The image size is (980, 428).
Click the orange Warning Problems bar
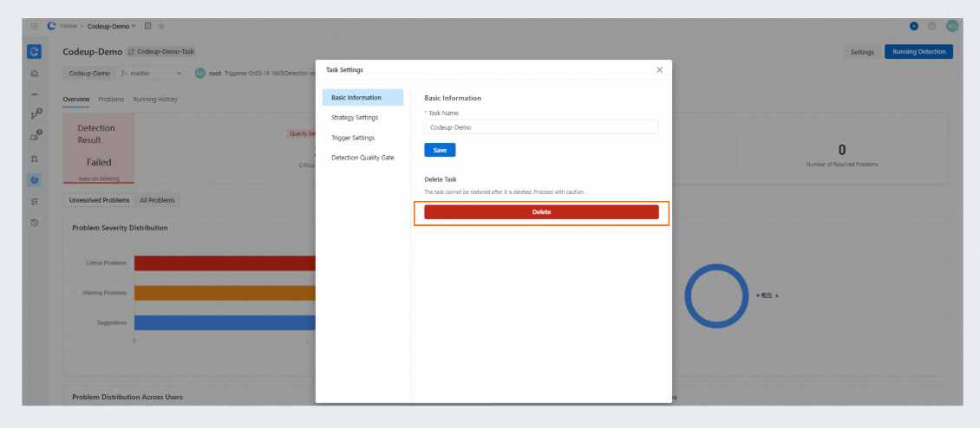[225, 293]
